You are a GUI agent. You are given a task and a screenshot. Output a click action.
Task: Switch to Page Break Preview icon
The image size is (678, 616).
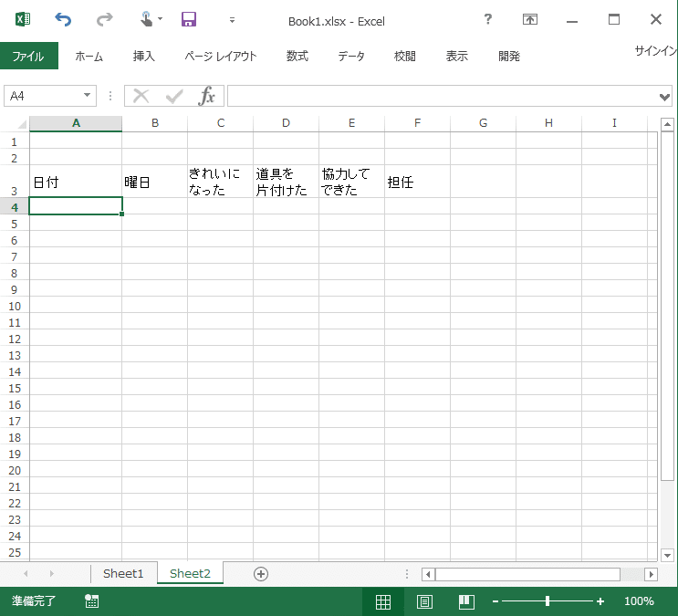tap(466, 601)
